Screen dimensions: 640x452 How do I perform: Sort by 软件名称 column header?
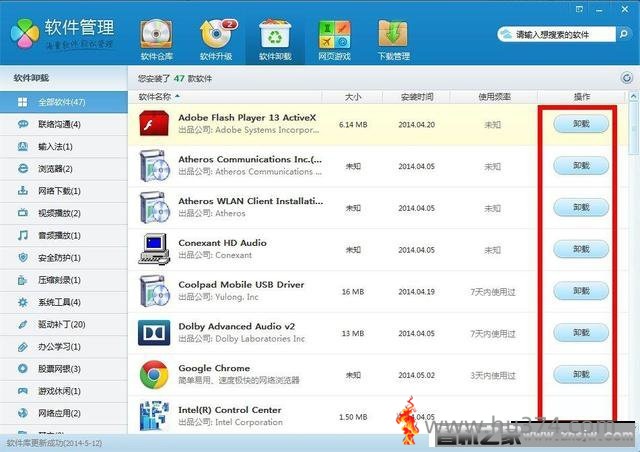pos(155,97)
